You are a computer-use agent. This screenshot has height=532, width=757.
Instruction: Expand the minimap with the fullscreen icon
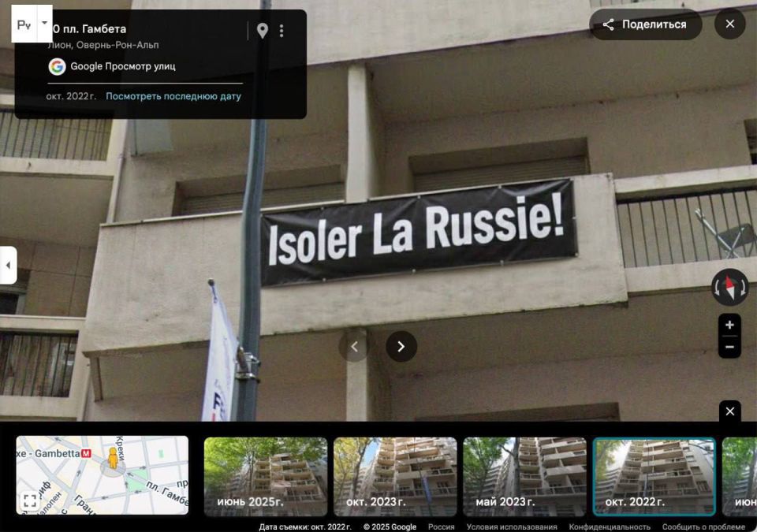click(x=30, y=500)
